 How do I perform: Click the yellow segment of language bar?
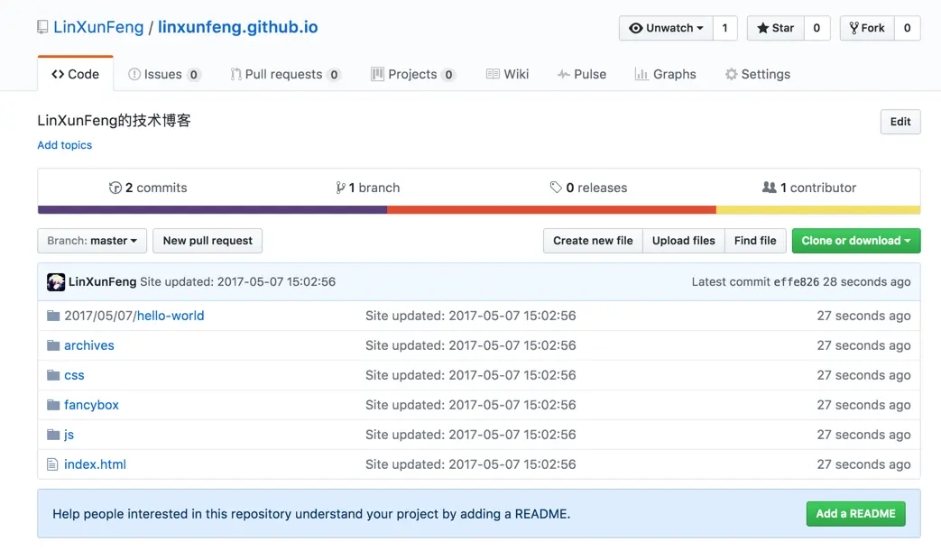coord(818,210)
